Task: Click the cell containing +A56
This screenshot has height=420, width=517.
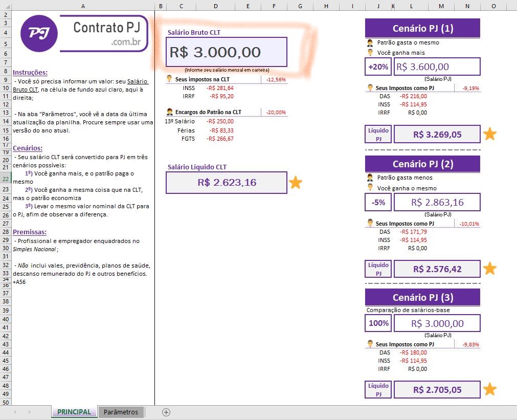Action: coord(20,281)
